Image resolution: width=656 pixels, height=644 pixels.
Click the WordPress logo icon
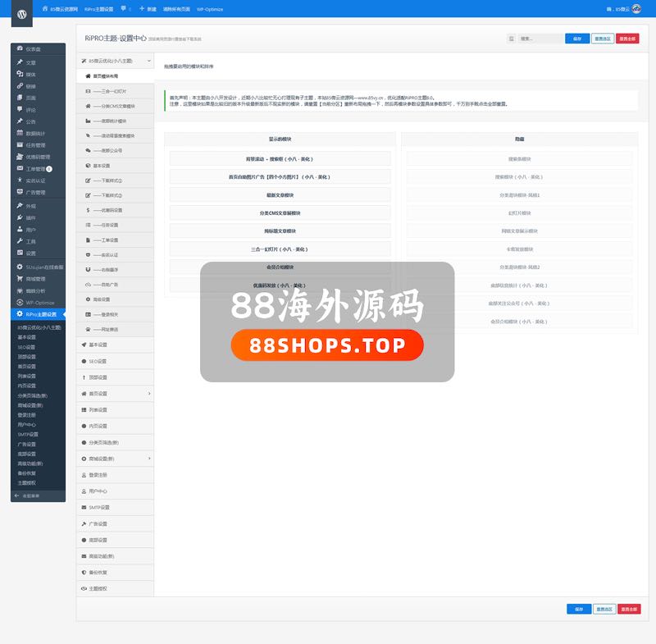coord(22,15)
